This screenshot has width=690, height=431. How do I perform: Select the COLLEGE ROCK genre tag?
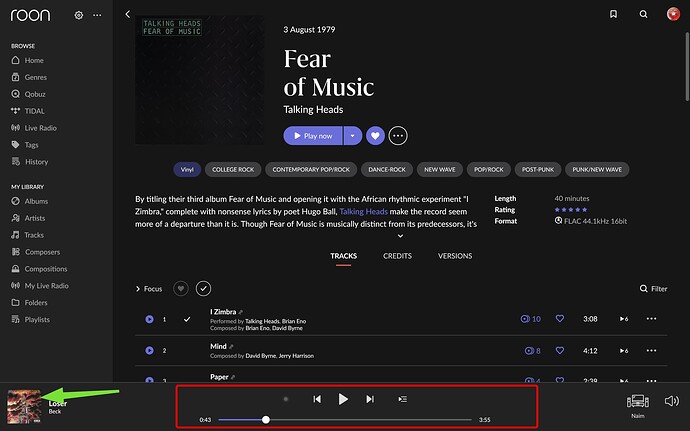point(233,169)
